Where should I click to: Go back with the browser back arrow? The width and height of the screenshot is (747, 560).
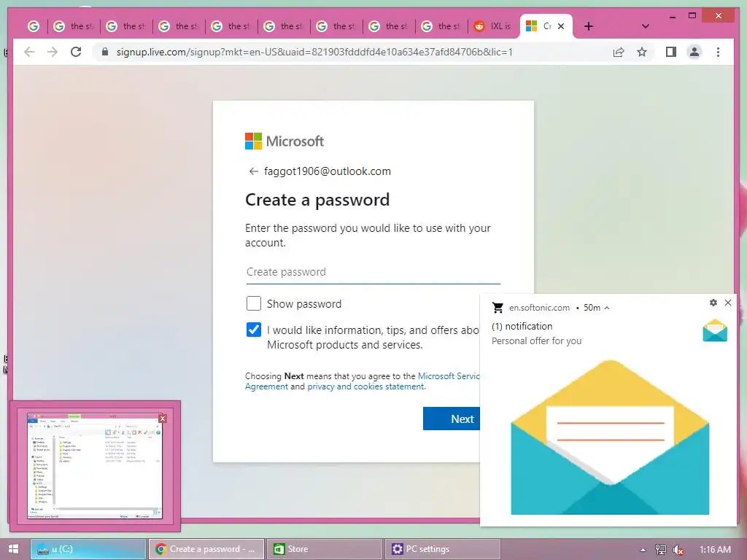click(29, 52)
